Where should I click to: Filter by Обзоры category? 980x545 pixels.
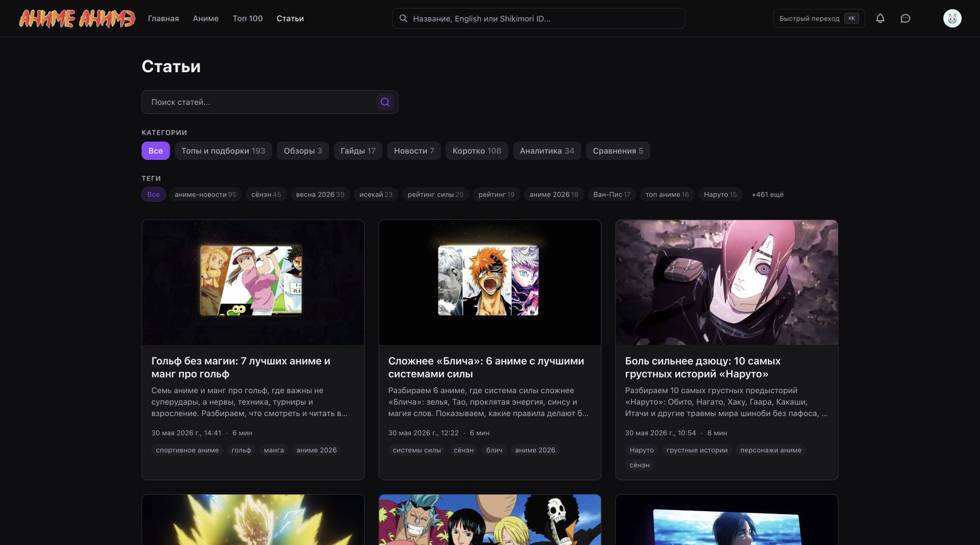tap(303, 151)
